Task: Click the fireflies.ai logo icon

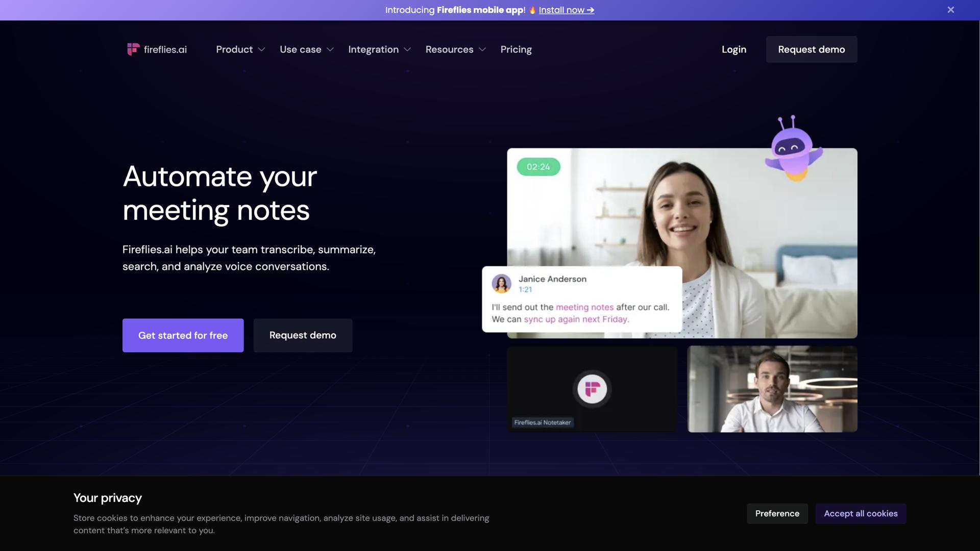Action: pos(133,49)
